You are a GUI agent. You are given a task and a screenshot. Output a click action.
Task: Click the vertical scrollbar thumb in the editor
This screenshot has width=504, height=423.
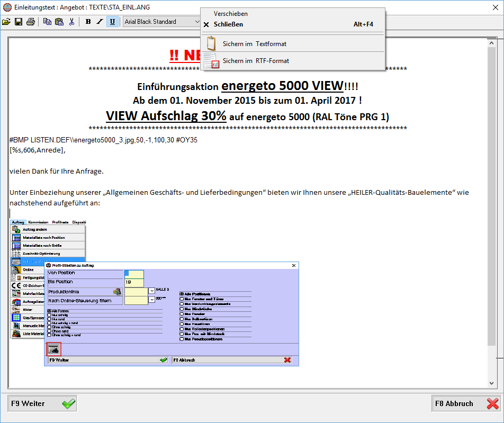(491, 196)
